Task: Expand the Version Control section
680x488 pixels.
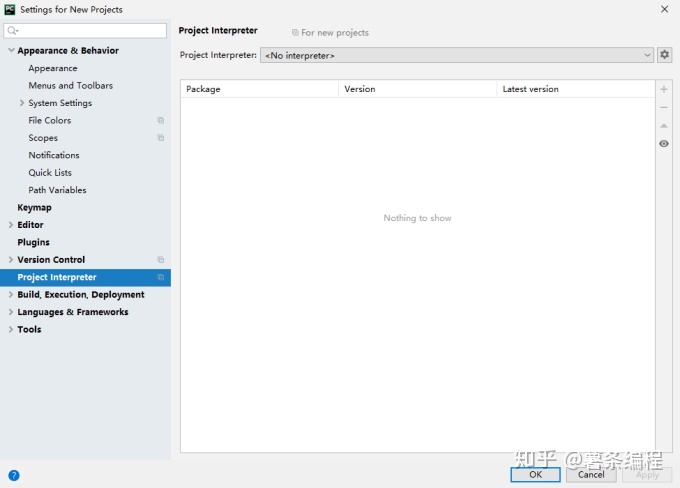Action: click(11, 259)
